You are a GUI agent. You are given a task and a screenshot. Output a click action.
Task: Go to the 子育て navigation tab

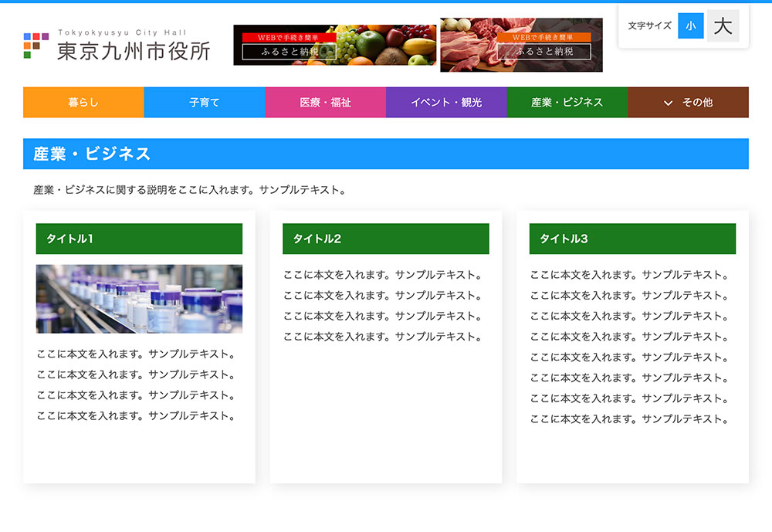pyautogui.click(x=205, y=102)
